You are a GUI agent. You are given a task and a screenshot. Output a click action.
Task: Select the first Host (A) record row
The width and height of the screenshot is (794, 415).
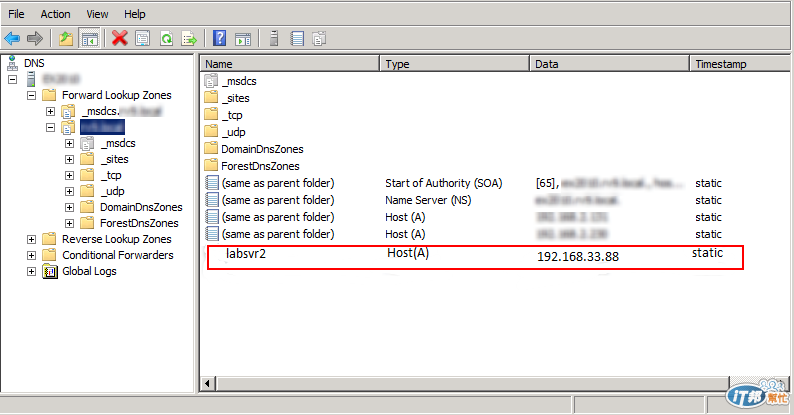point(462,217)
